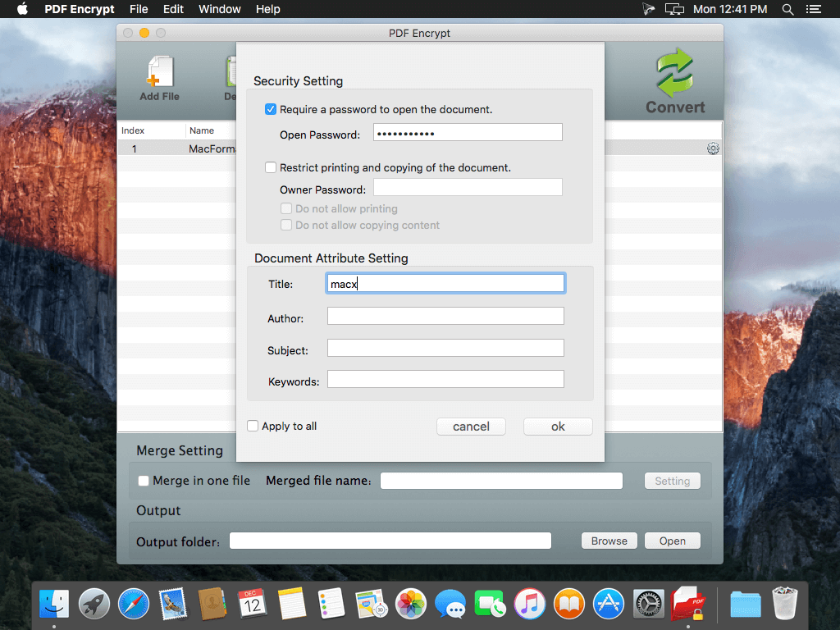The width and height of the screenshot is (840, 630).
Task: Open Contacts book in the dock
Action: click(212, 604)
